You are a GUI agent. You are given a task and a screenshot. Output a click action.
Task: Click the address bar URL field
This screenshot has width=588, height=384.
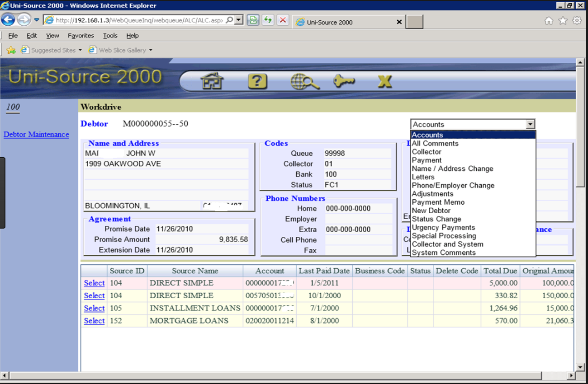(136, 20)
